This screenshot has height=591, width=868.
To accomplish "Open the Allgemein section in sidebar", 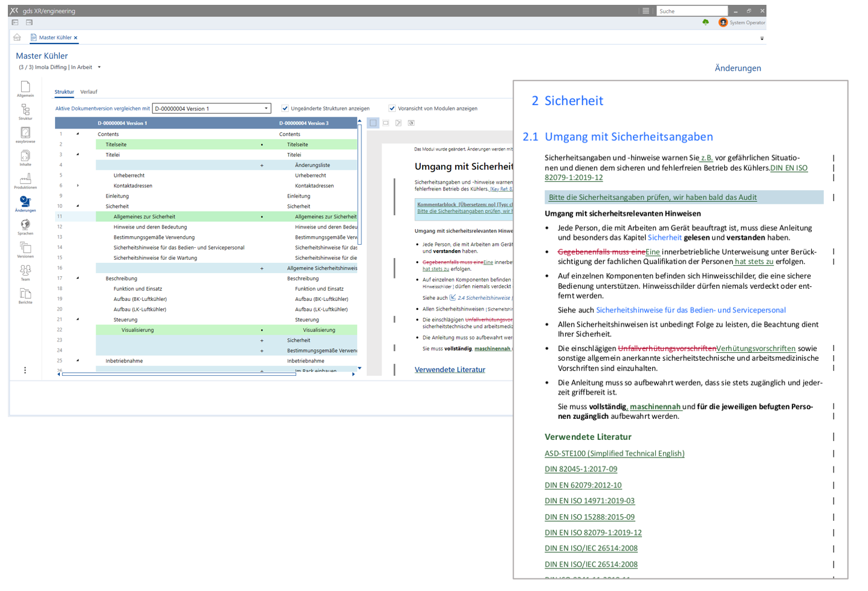I will [25, 88].
